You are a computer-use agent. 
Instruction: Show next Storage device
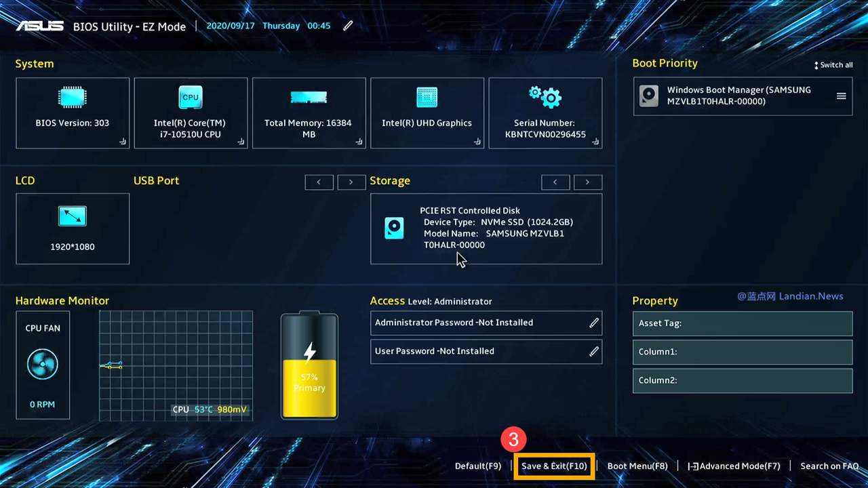click(588, 182)
